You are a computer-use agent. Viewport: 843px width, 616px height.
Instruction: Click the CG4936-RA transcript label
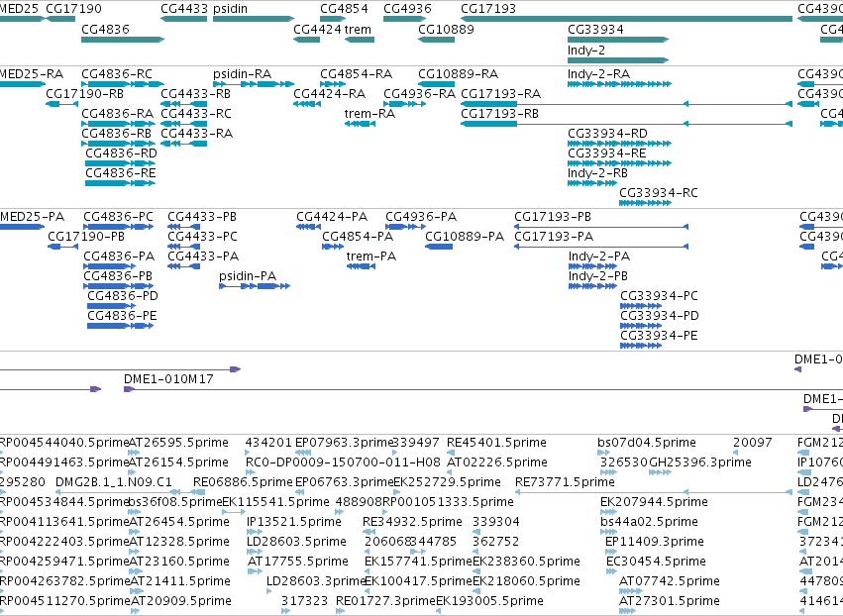[x=419, y=93]
